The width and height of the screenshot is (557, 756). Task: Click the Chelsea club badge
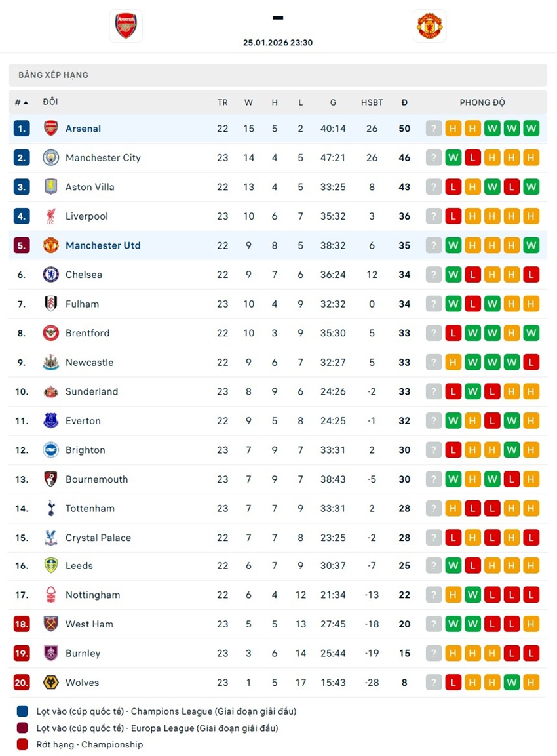(x=50, y=275)
